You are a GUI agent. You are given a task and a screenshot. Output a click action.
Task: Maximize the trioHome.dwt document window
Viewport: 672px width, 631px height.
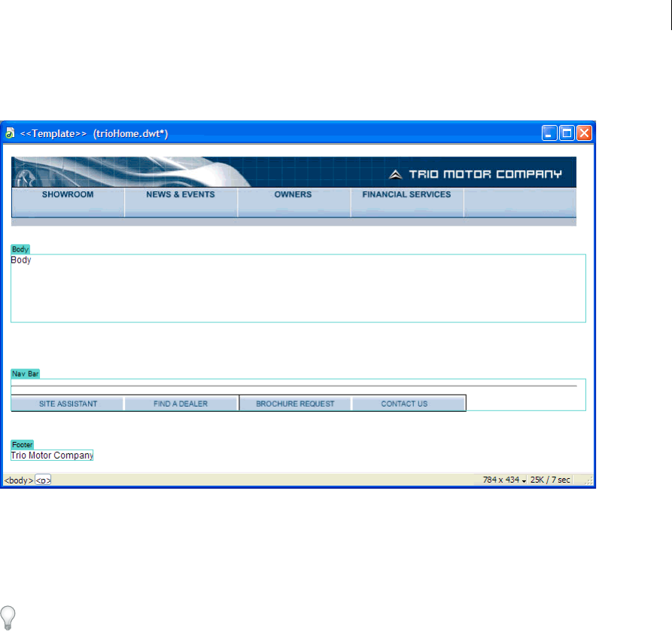click(x=567, y=133)
